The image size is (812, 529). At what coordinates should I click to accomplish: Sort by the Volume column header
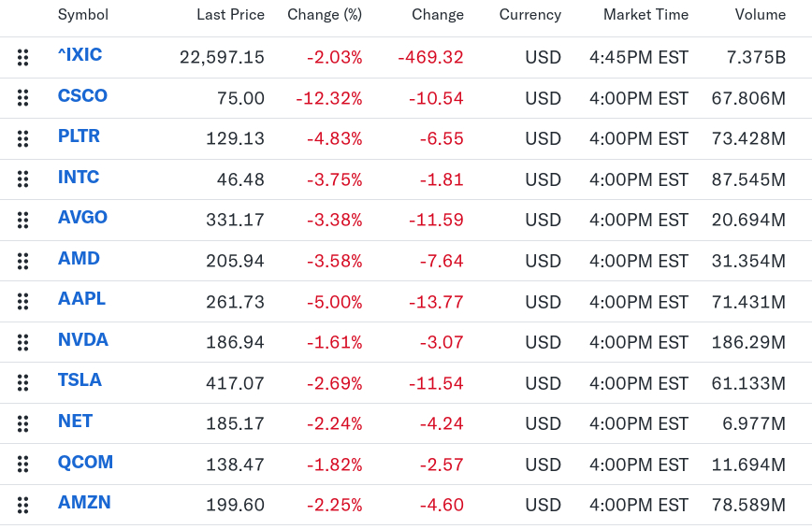[x=760, y=15]
